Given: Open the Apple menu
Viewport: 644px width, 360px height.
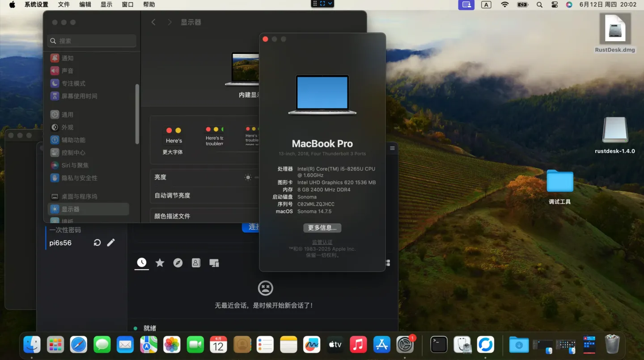Looking at the screenshot, I should pyautogui.click(x=12, y=4).
